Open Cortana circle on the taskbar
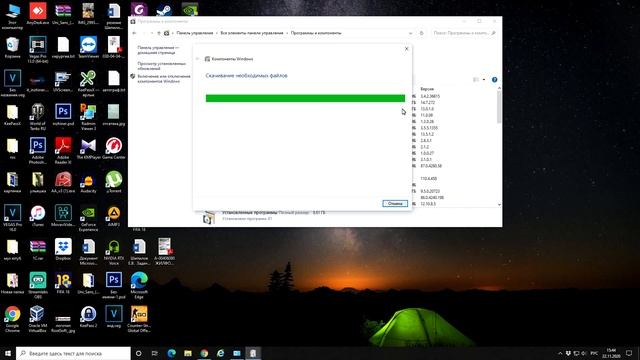The image size is (640, 360). pos(138,353)
